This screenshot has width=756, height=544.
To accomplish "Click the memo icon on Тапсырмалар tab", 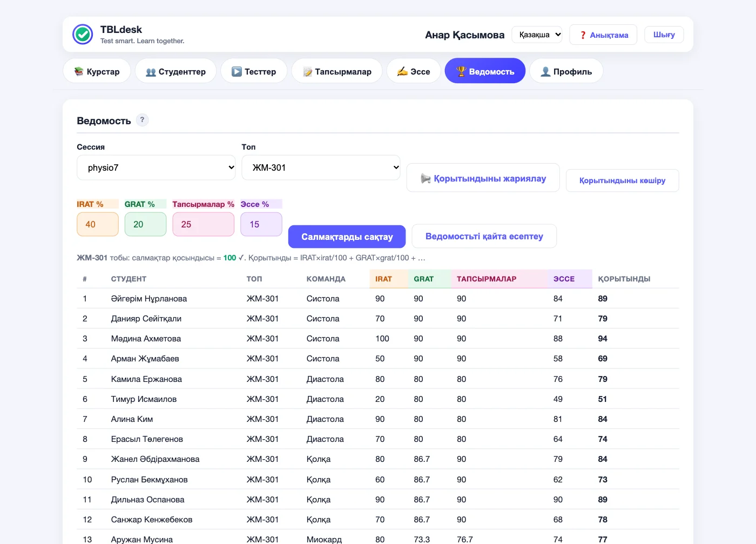I will (x=308, y=72).
